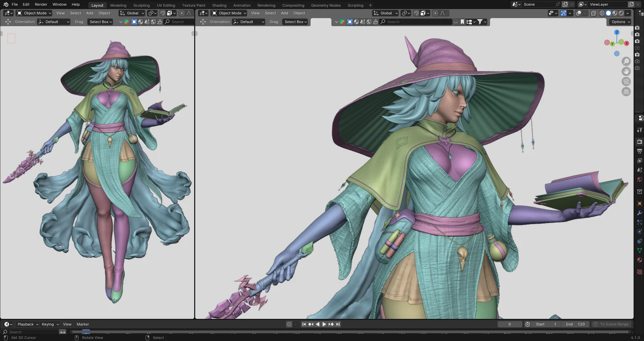Click the End frame field
This screenshot has height=341, width=644.
click(x=576, y=324)
